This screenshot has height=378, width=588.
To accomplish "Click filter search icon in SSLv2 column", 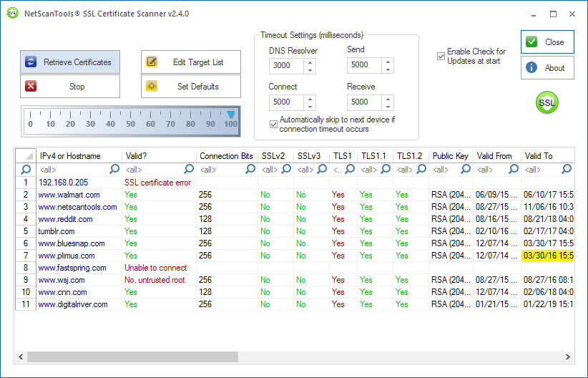I will [x=286, y=169].
